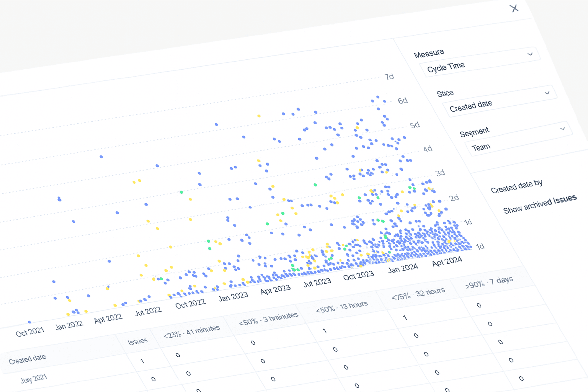This screenshot has height=392, width=588.
Task: Click the Apr 2024 x-axis label
Action: tap(447, 262)
